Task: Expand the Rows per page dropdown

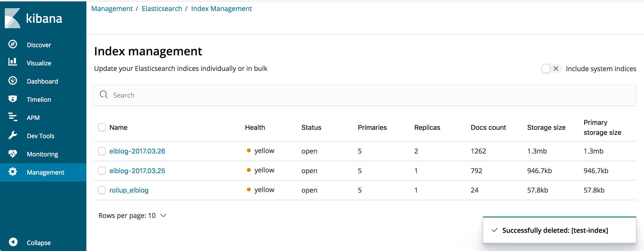Action: click(132, 216)
